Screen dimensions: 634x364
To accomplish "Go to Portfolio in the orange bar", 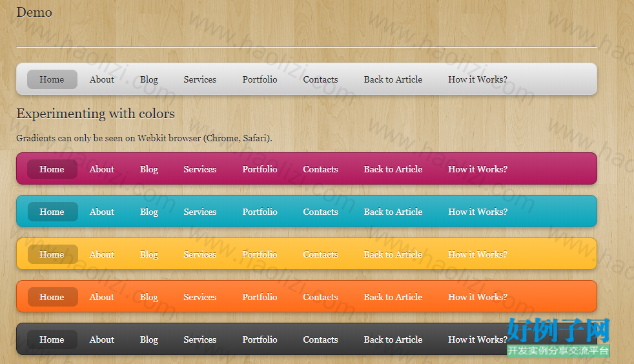I will pyautogui.click(x=260, y=297).
